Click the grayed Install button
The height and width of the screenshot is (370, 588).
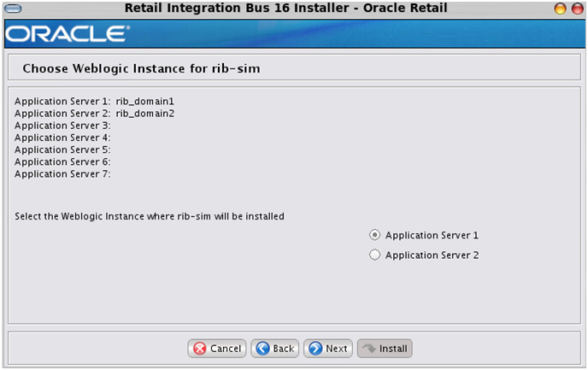point(385,349)
